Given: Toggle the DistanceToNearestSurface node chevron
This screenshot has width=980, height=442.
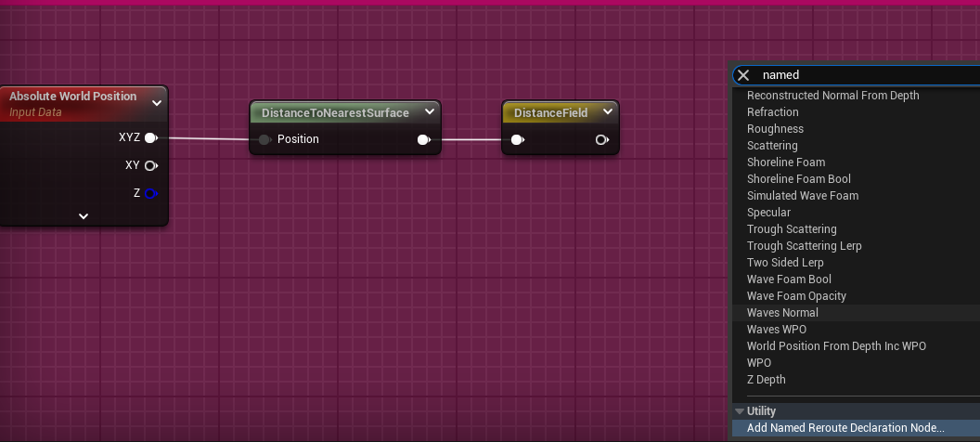Looking at the screenshot, I should [x=430, y=112].
